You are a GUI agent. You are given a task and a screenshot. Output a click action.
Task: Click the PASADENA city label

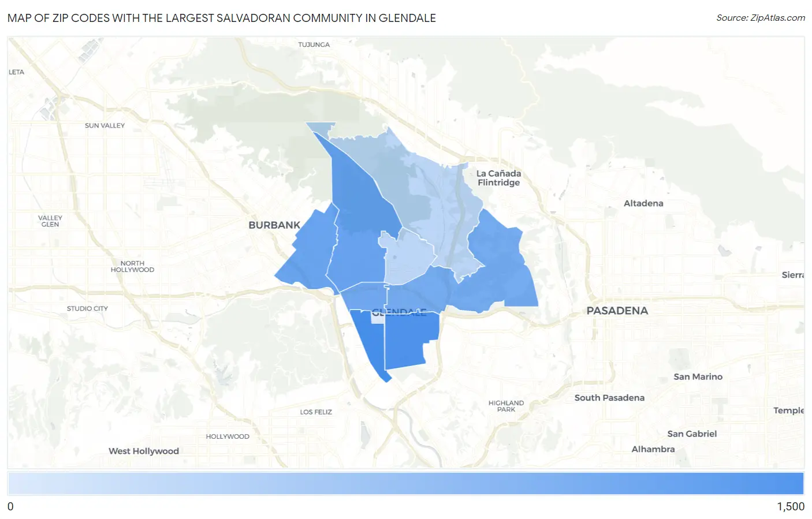pos(617,311)
